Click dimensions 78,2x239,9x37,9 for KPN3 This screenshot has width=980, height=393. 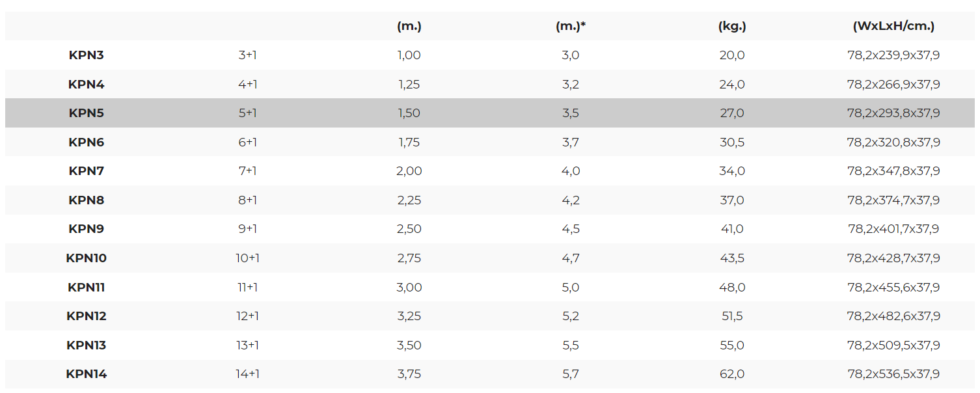click(x=893, y=55)
